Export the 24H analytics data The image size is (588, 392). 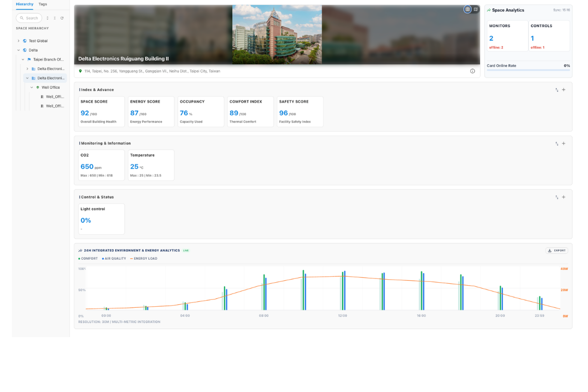557,250
